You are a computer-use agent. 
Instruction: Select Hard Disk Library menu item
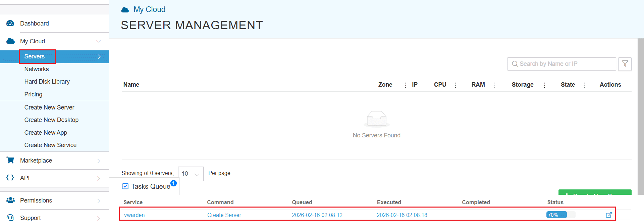[x=47, y=82]
